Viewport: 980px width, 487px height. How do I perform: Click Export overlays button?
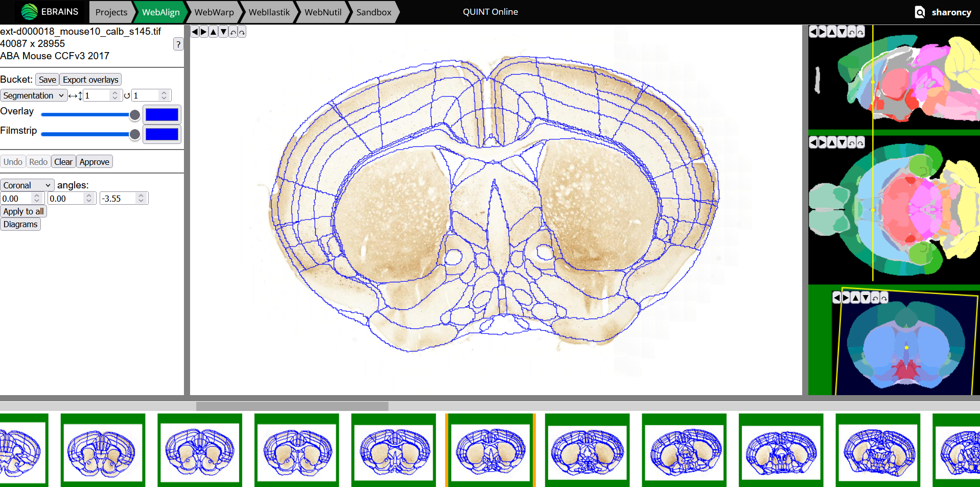click(90, 80)
